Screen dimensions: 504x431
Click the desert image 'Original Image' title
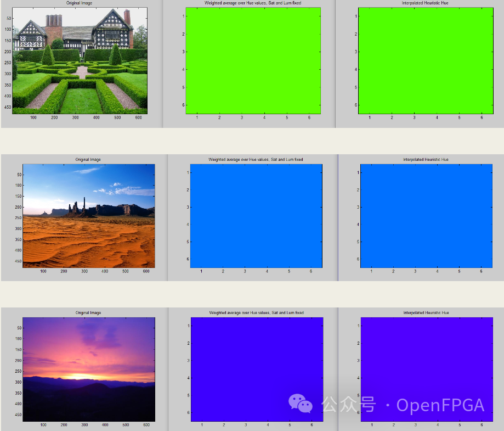88,159
